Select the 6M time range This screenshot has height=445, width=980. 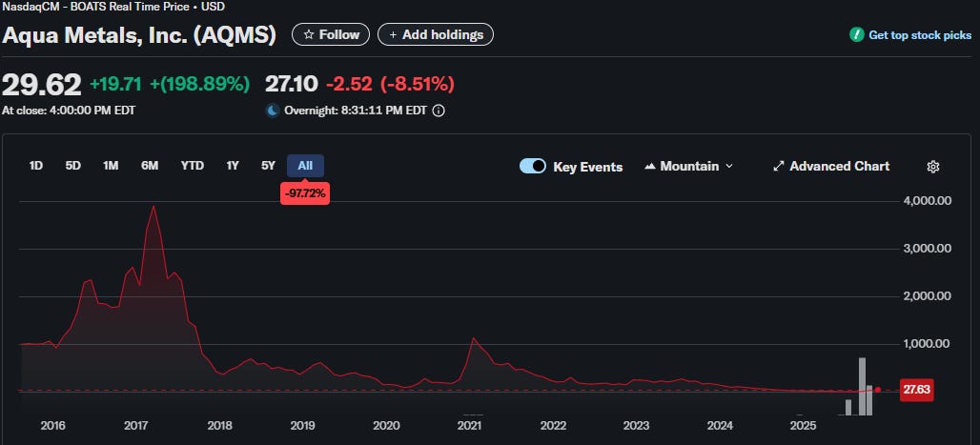150,166
